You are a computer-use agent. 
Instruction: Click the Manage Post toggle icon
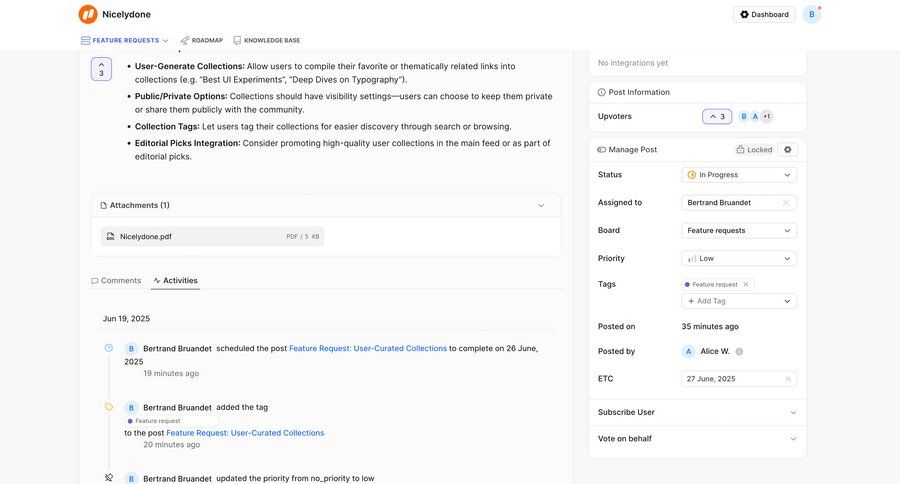coord(602,150)
